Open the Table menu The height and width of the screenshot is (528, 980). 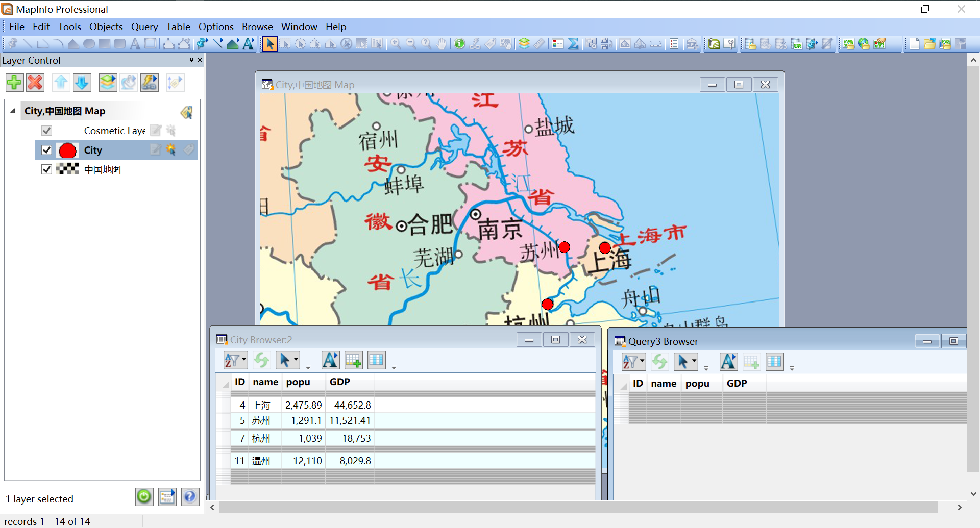[178, 27]
